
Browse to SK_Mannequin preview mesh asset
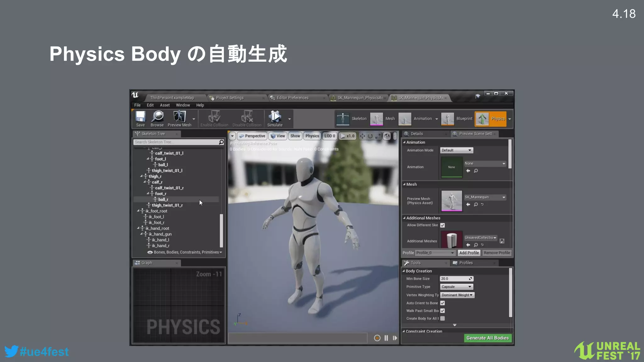pyautogui.click(x=476, y=204)
